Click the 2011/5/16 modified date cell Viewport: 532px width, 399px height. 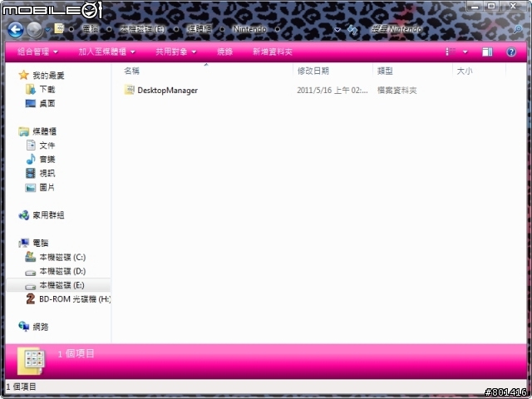[x=332, y=91]
